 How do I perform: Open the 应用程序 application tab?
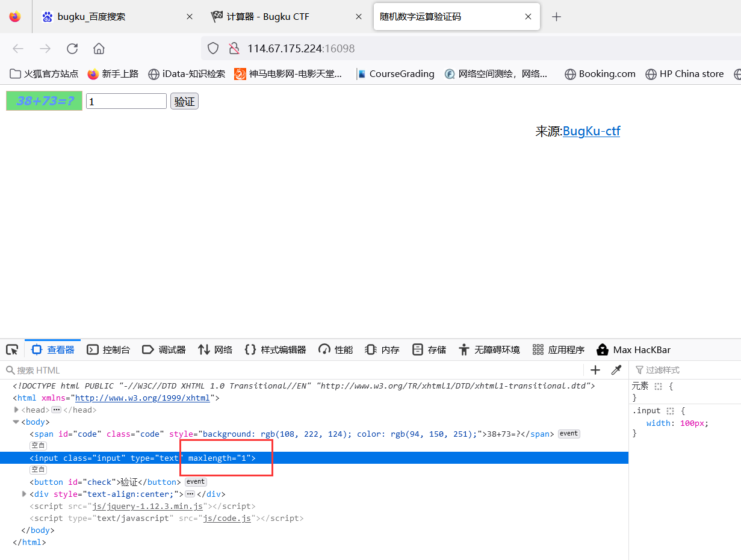pos(558,349)
